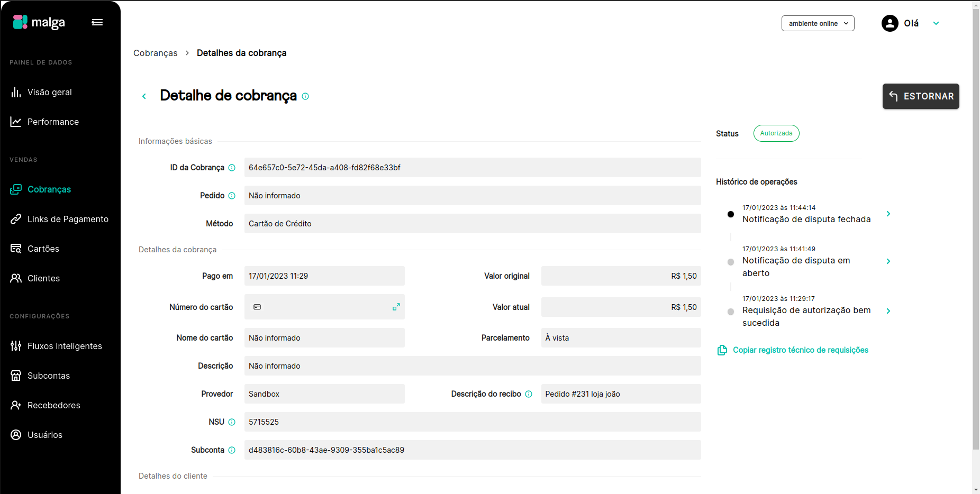980x494 pixels.
Task: Click the Valor atual field
Action: click(x=621, y=307)
